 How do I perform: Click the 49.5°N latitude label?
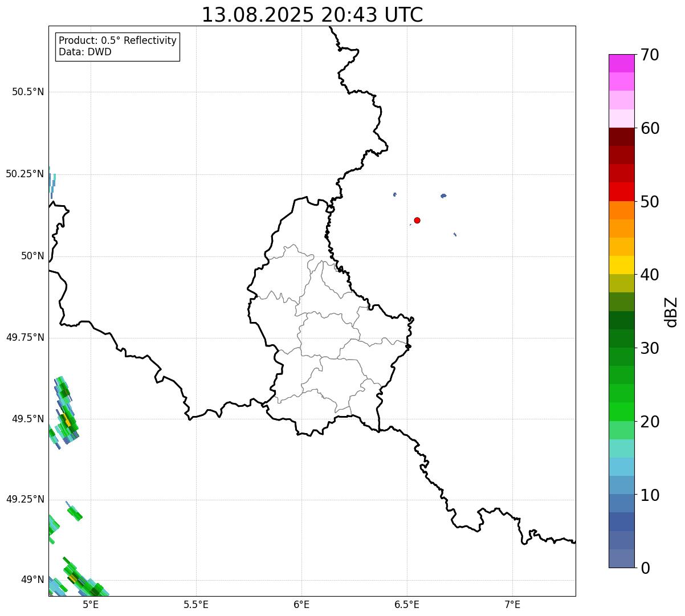pyautogui.click(x=28, y=419)
